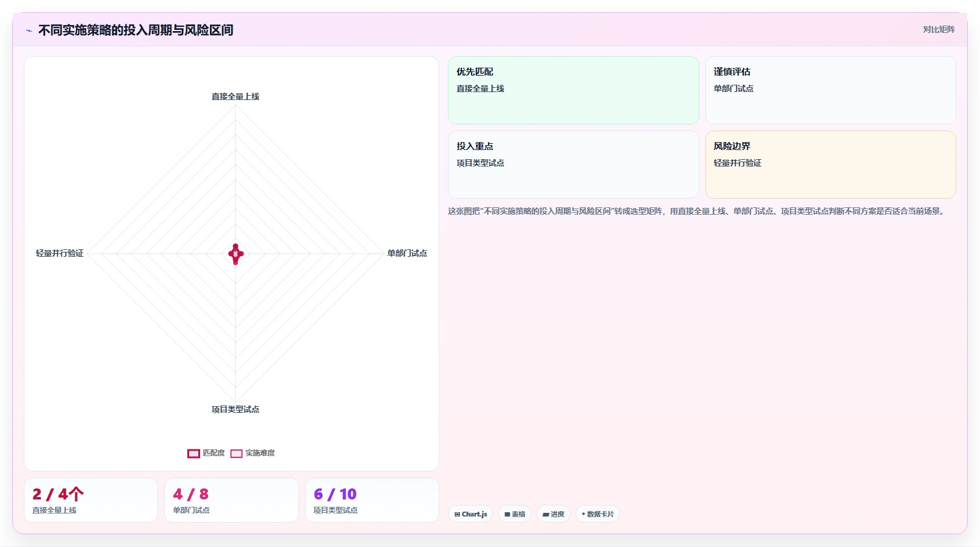Click the icon in the Chart.js tag
980x547 pixels.
click(x=457, y=514)
